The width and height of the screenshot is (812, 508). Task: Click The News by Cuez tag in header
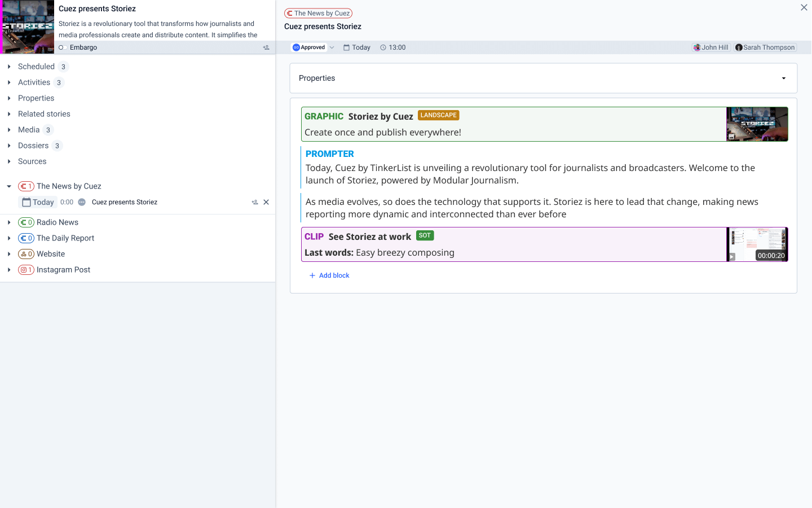click(x=318, y=13)
